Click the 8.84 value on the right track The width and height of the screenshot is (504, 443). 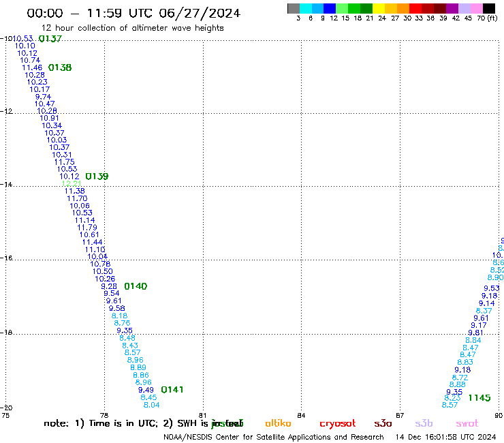click(473, 340)
